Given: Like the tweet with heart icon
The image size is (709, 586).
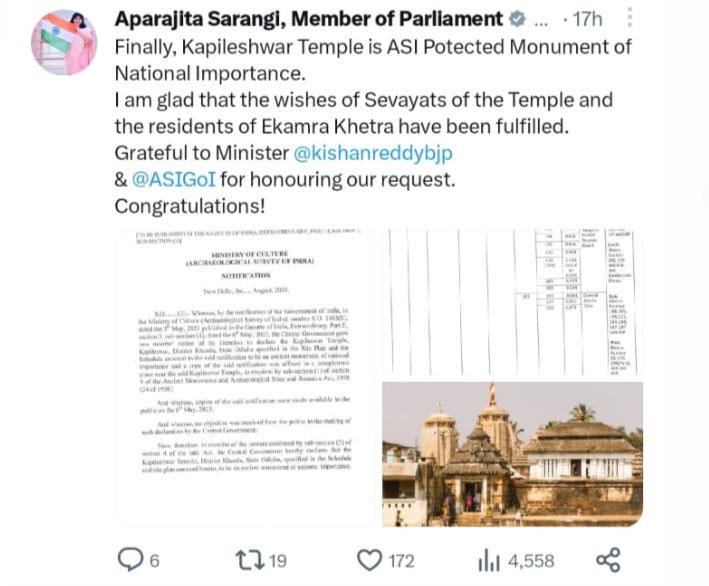Looking at the screenshot, I should tap(369, 560).
